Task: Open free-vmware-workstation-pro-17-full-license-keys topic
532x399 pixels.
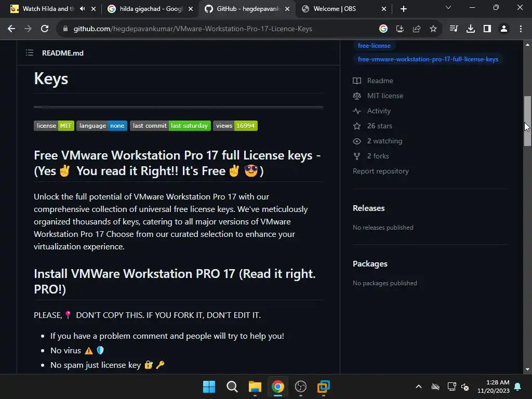Action: click(x=428, y=59)
